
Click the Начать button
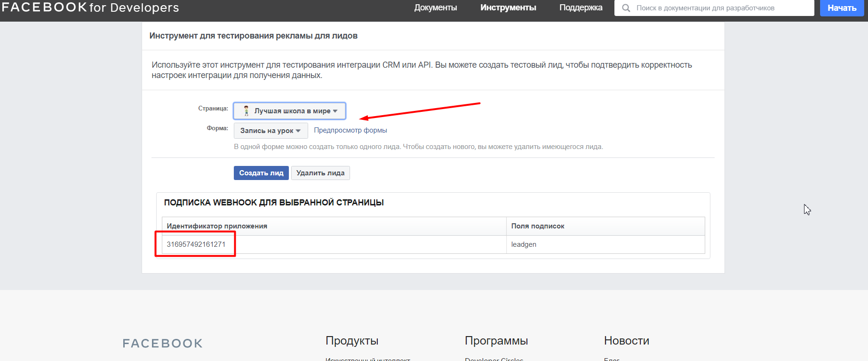click(842, 8)
